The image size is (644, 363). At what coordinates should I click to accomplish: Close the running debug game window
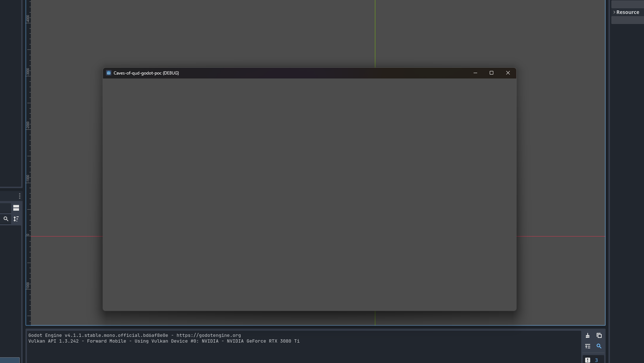coord(508,73)
